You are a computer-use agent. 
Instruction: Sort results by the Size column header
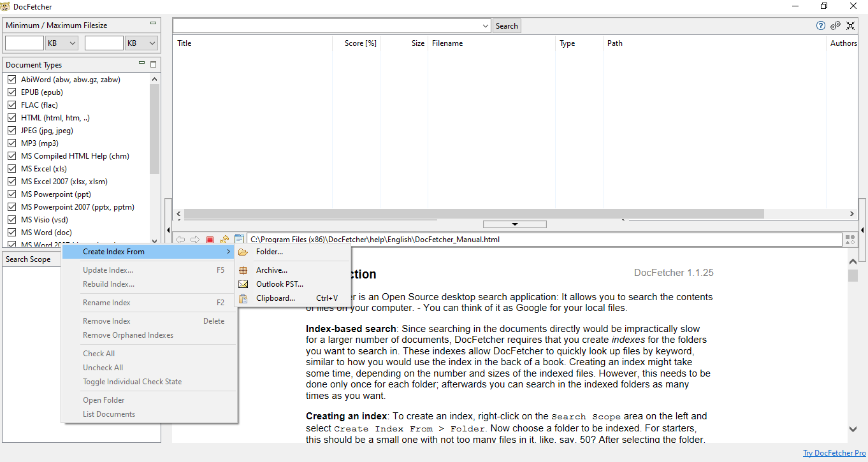[404, 43]
